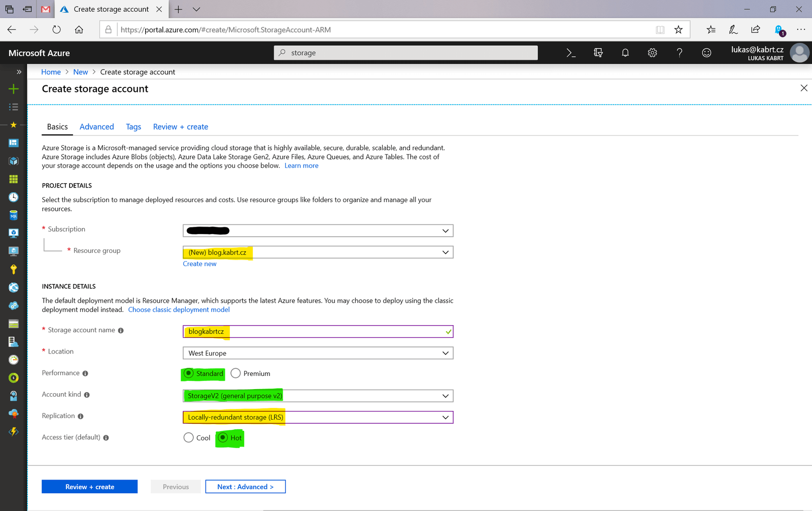Image resolution: width=812 pixels, height=511 pixels.
Task: Open browser tab list chevron
Action: [x=196, y=9]
